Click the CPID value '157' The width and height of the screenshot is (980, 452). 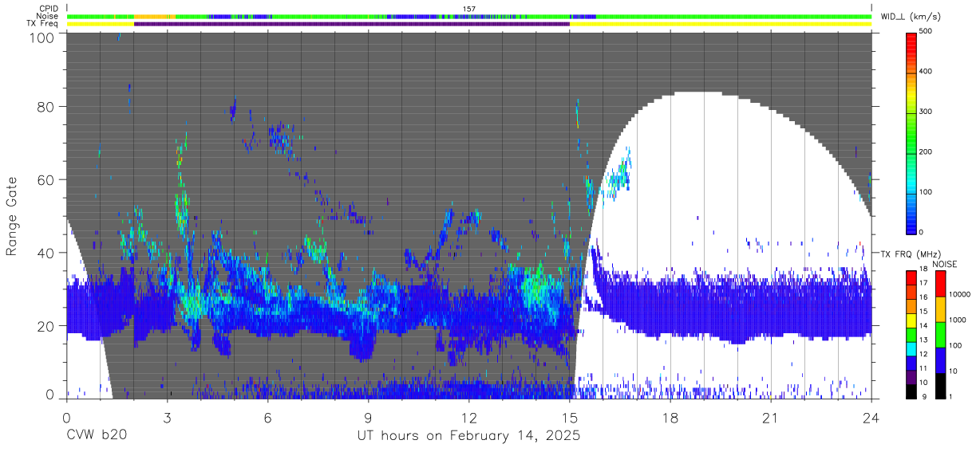[x=469, y=9]
